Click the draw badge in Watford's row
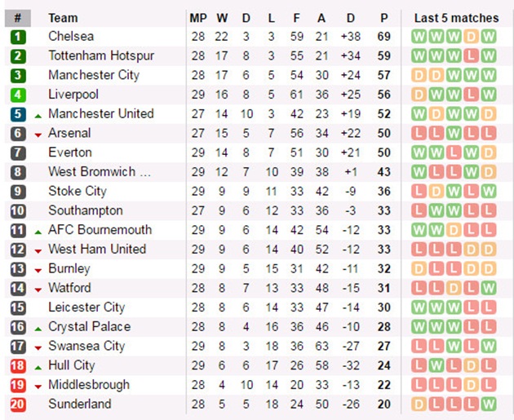 454,288
